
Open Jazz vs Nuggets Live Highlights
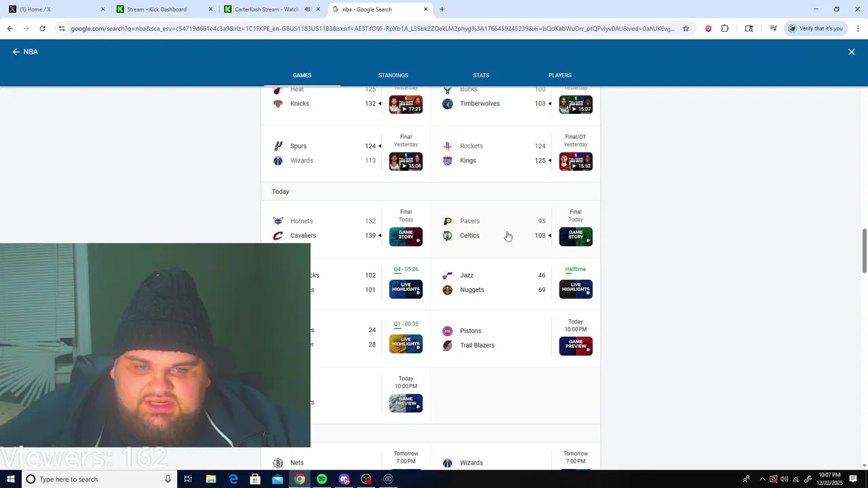576,289
